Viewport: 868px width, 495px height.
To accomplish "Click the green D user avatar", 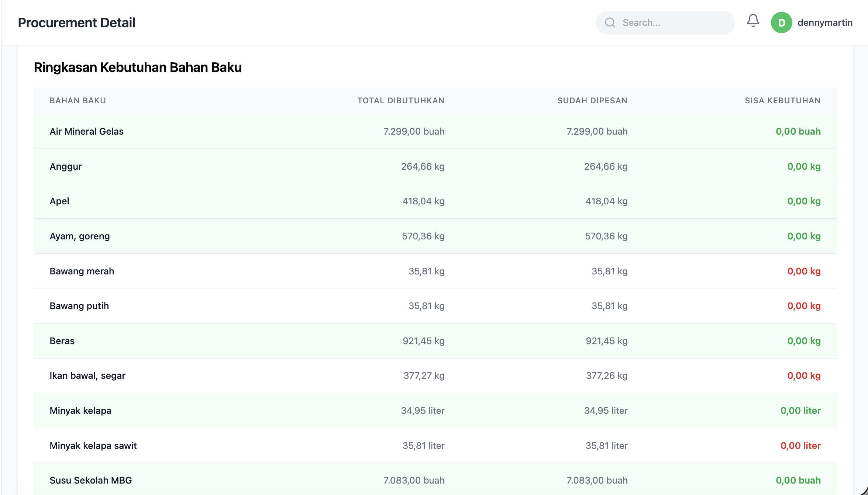I will (781, 23).
